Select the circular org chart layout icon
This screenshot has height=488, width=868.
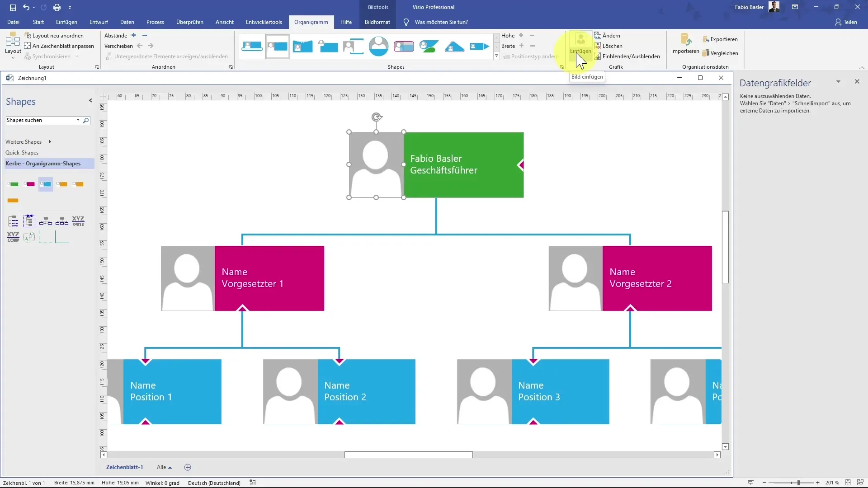379,47
